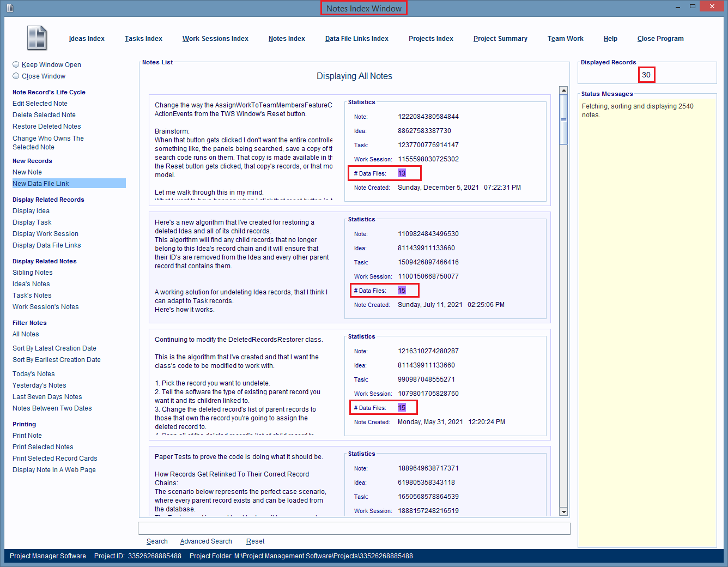Viewport: 728px width, 567px height.
Task: Select the Close Window radio button
Action: tap(16, 76)
